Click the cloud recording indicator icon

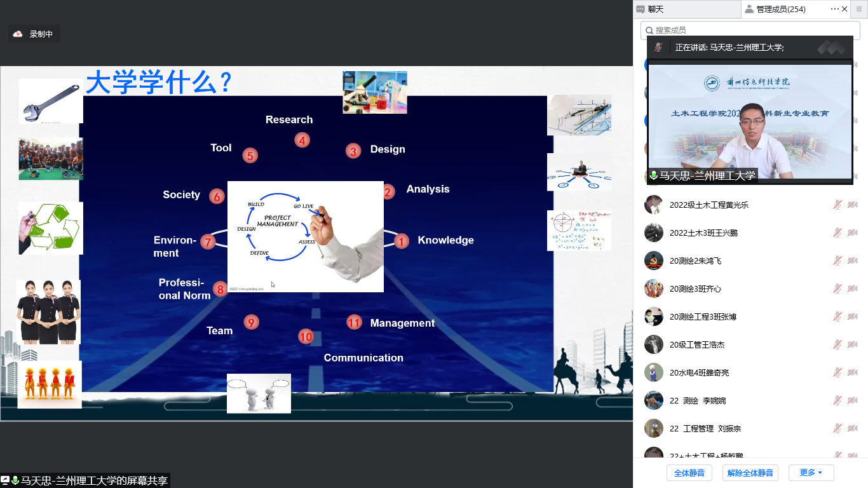click(18, 34)
